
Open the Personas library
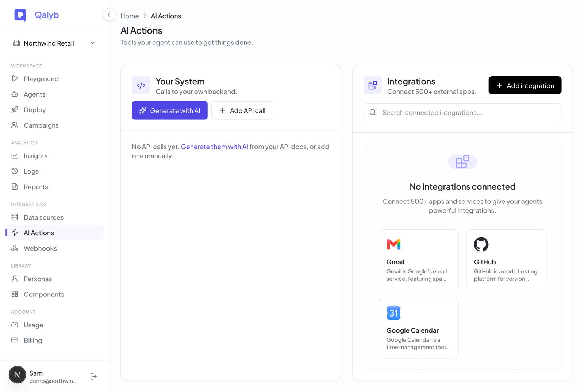click(x=55, y=279)
